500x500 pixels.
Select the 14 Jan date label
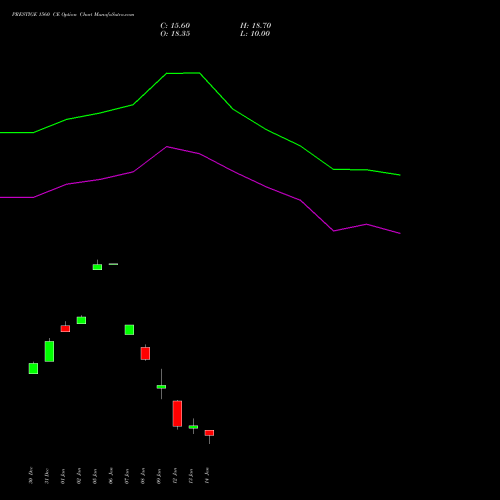pos(207,475)
